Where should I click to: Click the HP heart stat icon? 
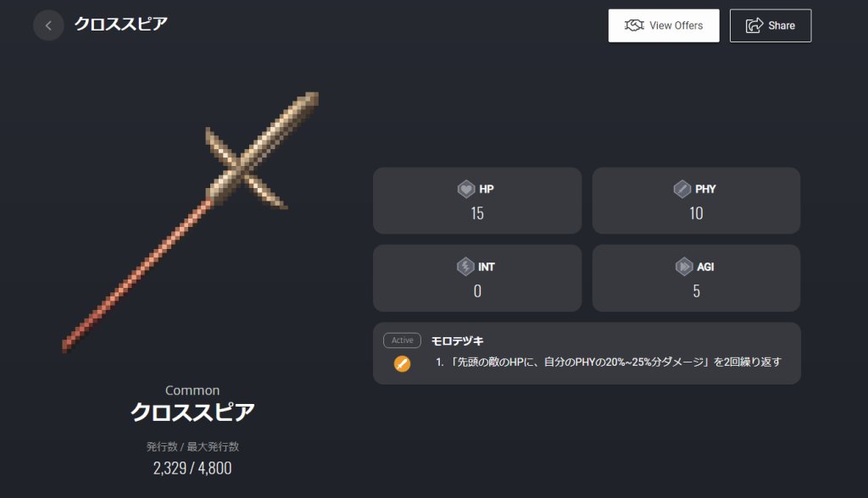pyautogui.click(x=466, y=189)
